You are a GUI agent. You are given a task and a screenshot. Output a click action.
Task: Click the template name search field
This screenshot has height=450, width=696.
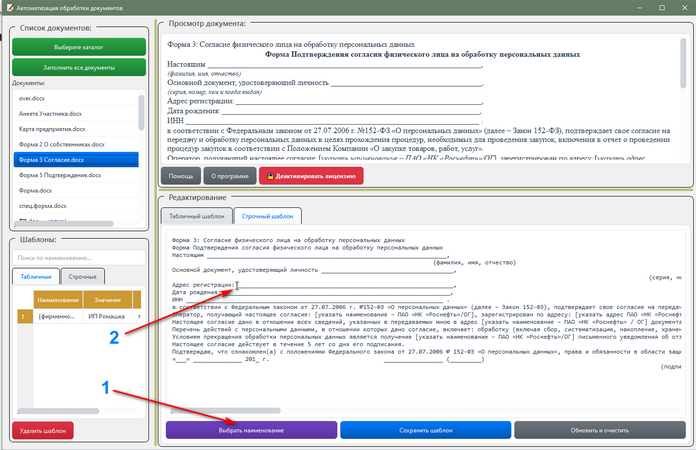point(79,258)
